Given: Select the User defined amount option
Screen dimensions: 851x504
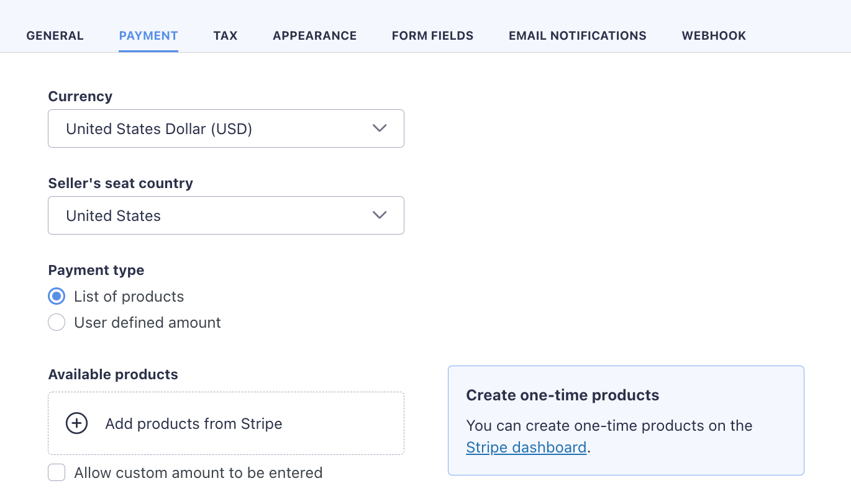Looking at the screenshot, I should tap(57, 322).
